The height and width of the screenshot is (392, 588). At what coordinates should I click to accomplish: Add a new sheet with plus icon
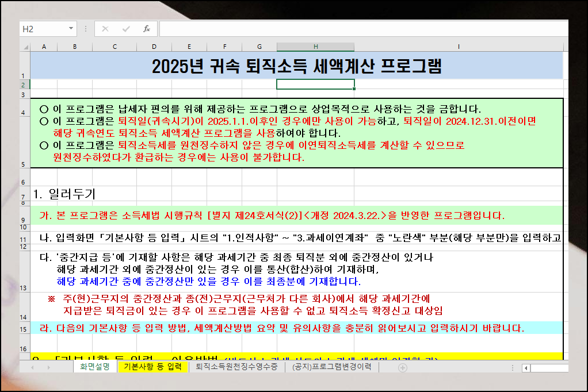(403, 368)
